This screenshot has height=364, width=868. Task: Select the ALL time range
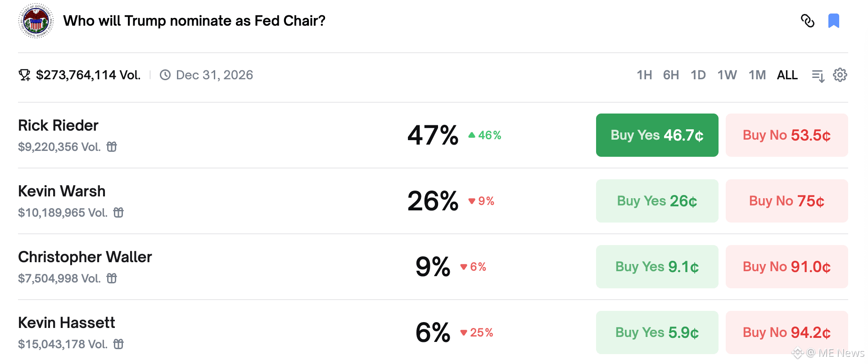pyautogui.click(x=787, y=75)
